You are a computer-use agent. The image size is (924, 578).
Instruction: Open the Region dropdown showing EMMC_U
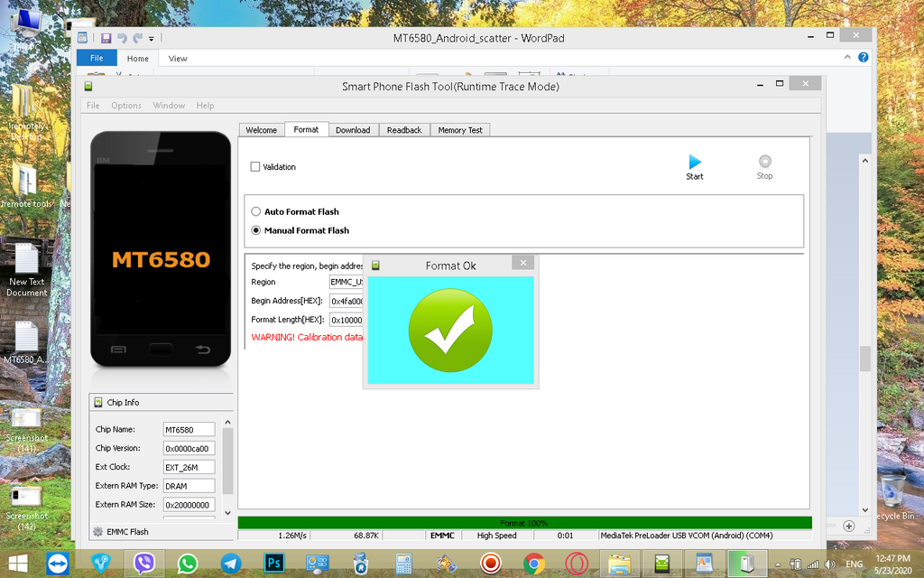click(346, 282)
